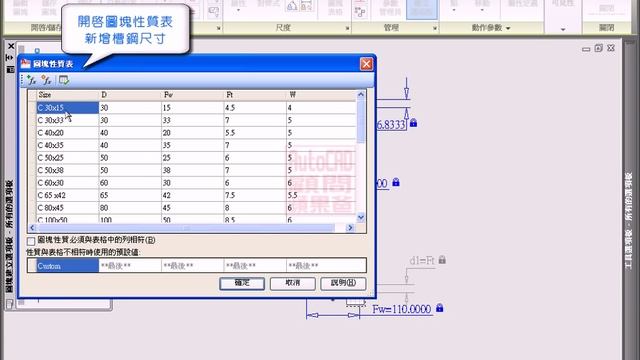Click the 確定 OK button
Viewport: 640px width, 360px height.
pyautogui.click(x=242, y=283)
